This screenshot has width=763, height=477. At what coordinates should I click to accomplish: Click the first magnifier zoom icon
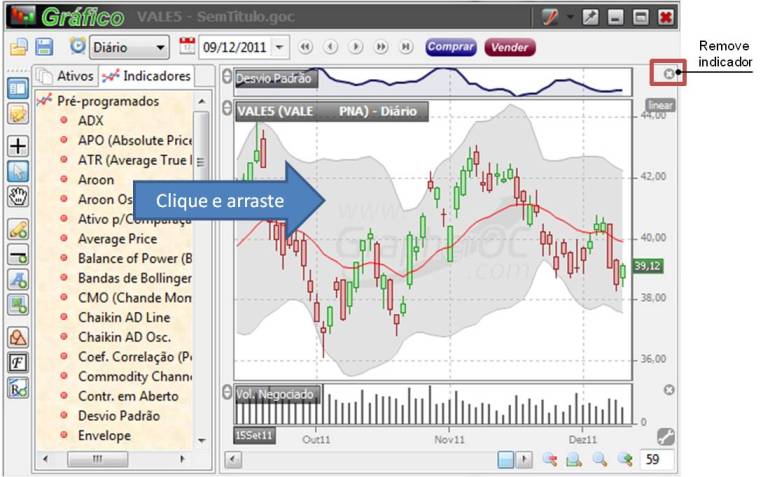click(550, 459)
